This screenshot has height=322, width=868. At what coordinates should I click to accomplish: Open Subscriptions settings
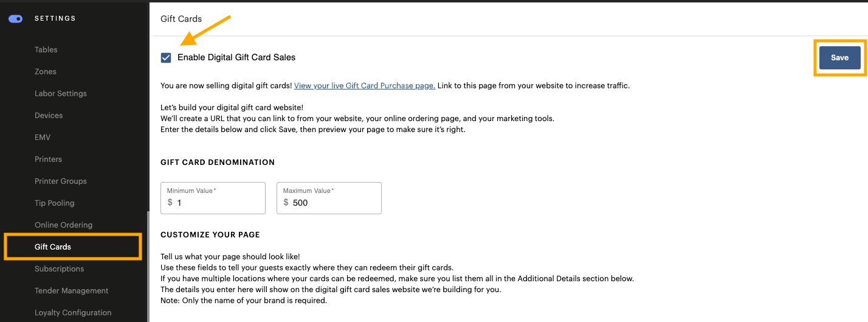point(60,269)
